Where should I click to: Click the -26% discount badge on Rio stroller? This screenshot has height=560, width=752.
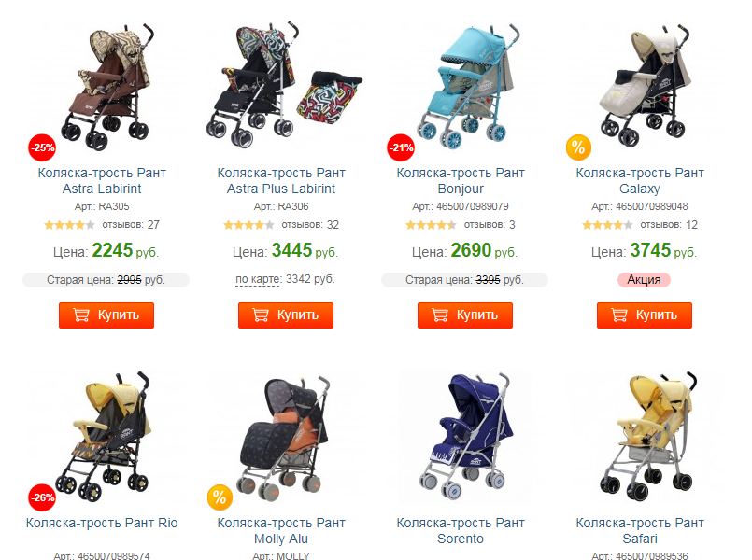pyautogui.click(x=42, y=497)
